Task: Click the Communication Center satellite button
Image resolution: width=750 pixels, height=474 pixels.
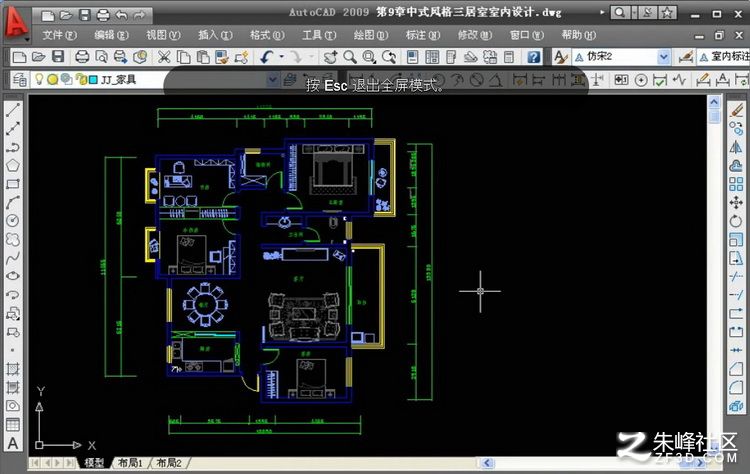Action: [649, 12]
